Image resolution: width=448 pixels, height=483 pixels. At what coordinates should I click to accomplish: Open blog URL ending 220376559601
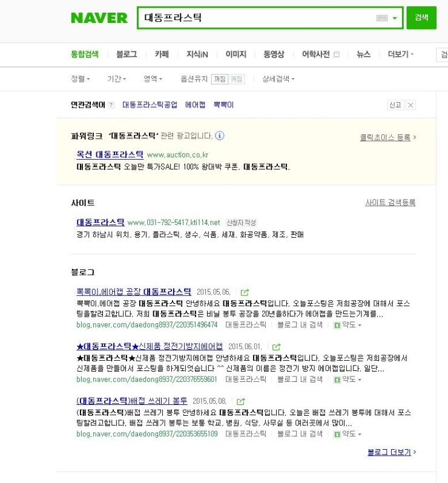click(x=147, y=379)
